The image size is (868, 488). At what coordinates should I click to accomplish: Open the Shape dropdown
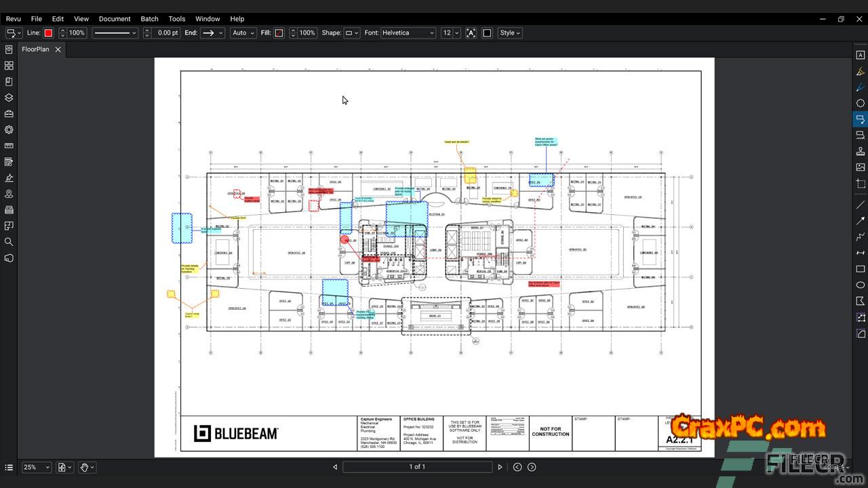[x=352, y=33]
